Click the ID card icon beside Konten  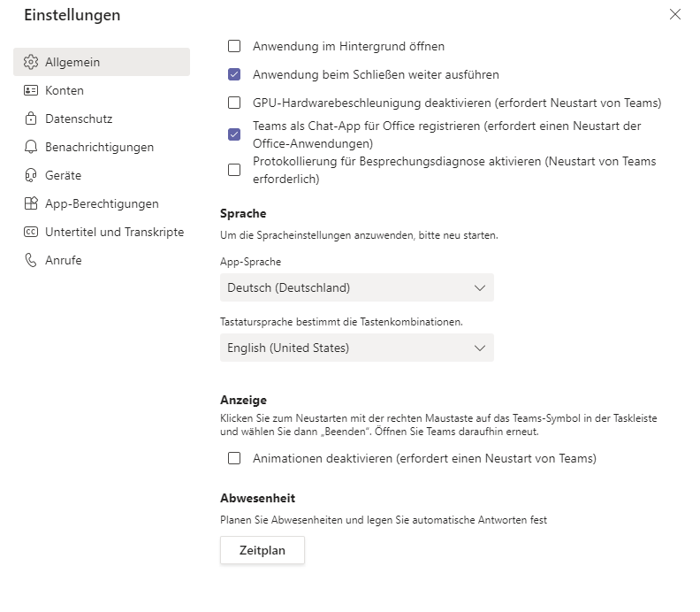point(31,91)
